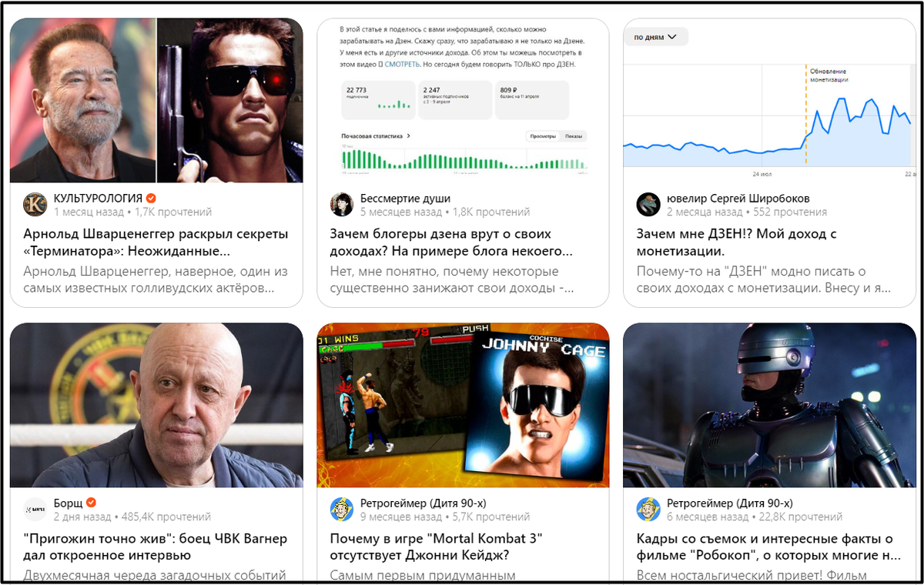The height and width of the screenshot is (585, 924).
Task: Click the «1 месяц назад • 1,7K прочтений» line
Action: pyautogui.click(x=132, y=212)
